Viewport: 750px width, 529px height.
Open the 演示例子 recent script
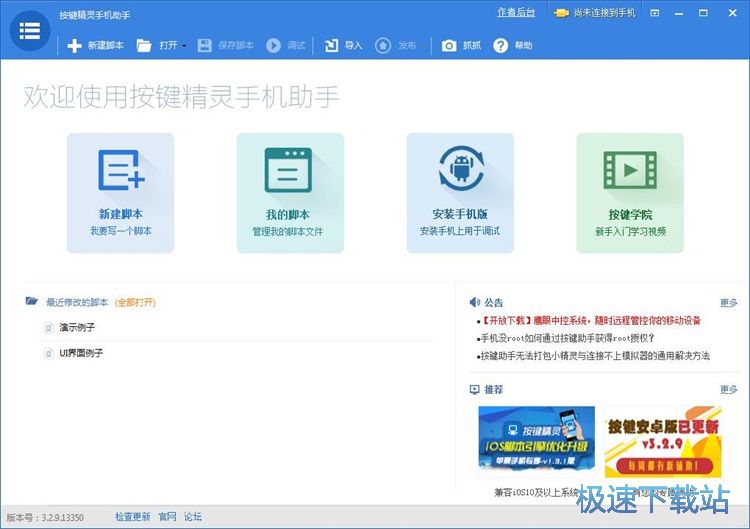pyautogui.click(x=77, y=327)
